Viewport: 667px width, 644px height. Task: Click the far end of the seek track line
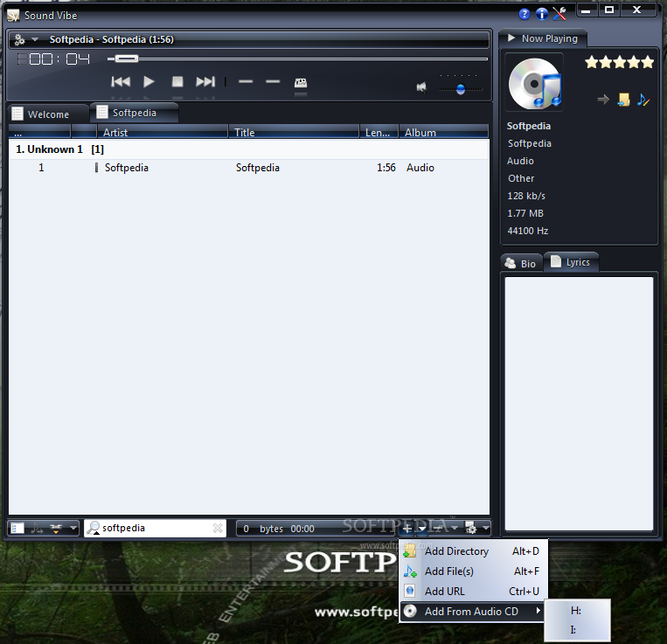pyautogui.click(x=485, y=59)
